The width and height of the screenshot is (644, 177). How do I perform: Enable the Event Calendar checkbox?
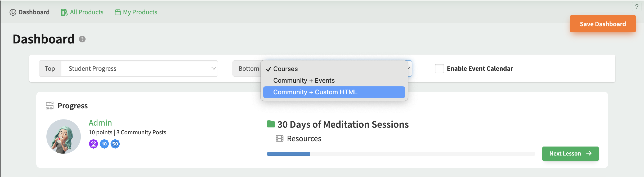(439, 69)
